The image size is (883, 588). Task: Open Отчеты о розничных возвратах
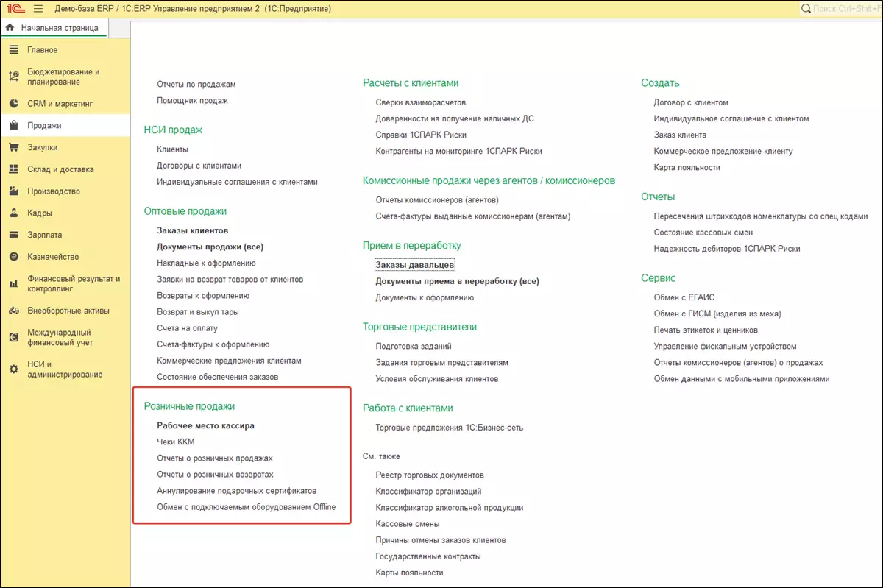[215, 475]
